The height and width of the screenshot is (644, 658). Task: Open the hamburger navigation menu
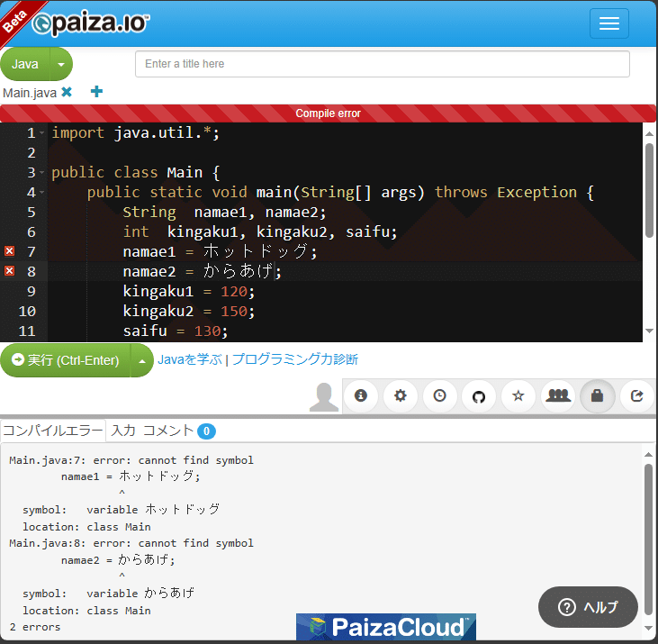608,23
